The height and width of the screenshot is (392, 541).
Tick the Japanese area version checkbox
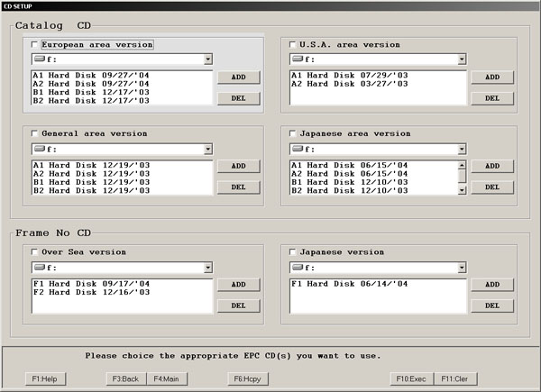click(293, 133)
